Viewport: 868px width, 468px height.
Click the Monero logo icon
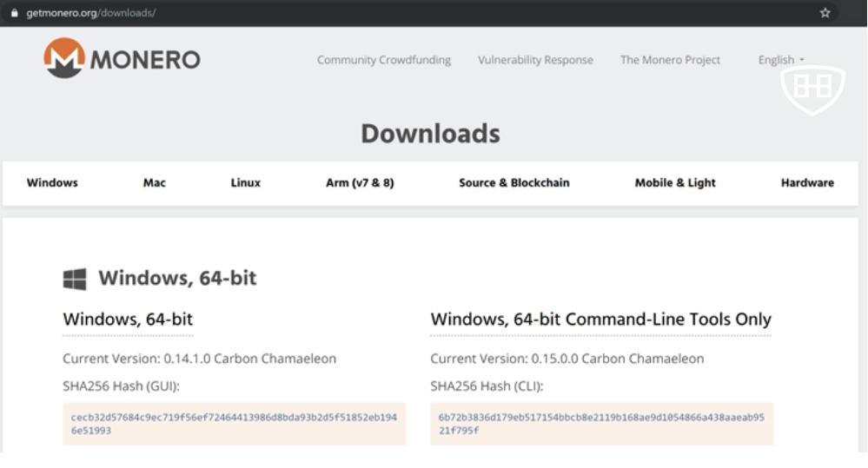coord(64,58)
